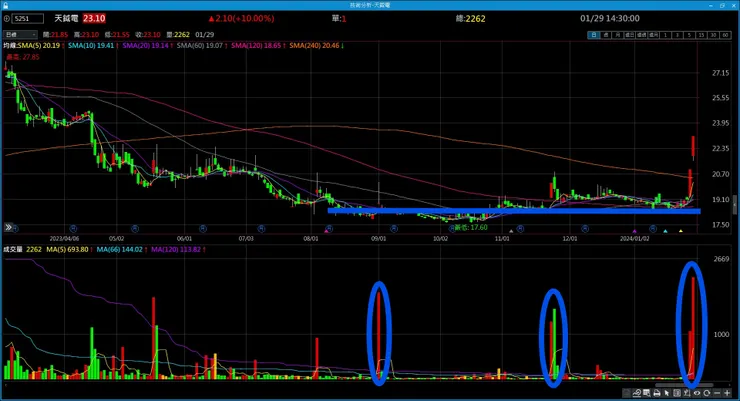
Task: Click the stock name 天鉞電
Action: point(66,18)
